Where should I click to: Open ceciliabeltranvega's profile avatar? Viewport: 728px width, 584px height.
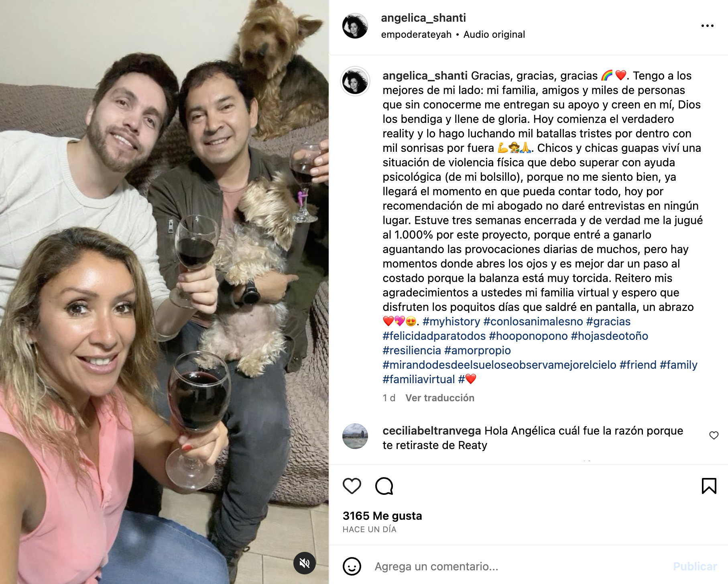point(355,436)
